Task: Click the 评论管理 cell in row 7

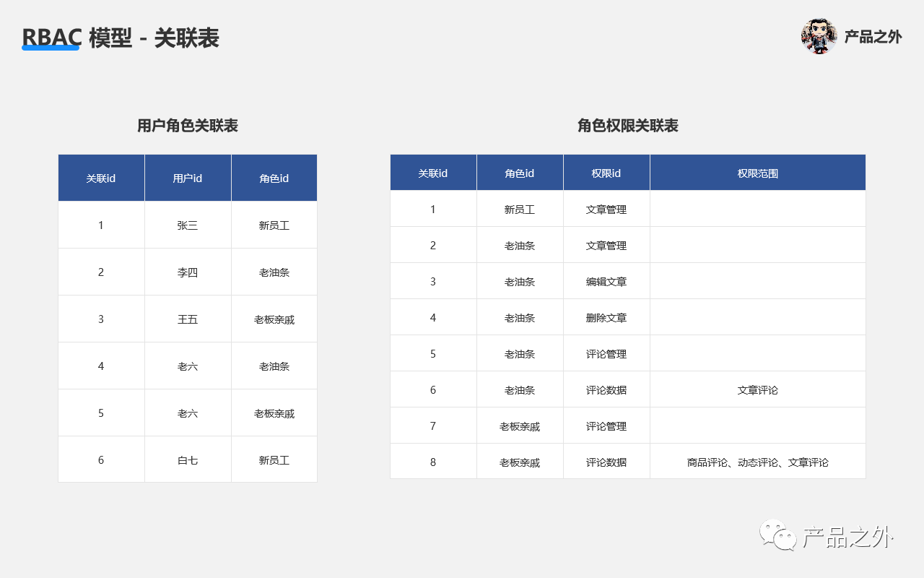Action: tap(606, 426)
